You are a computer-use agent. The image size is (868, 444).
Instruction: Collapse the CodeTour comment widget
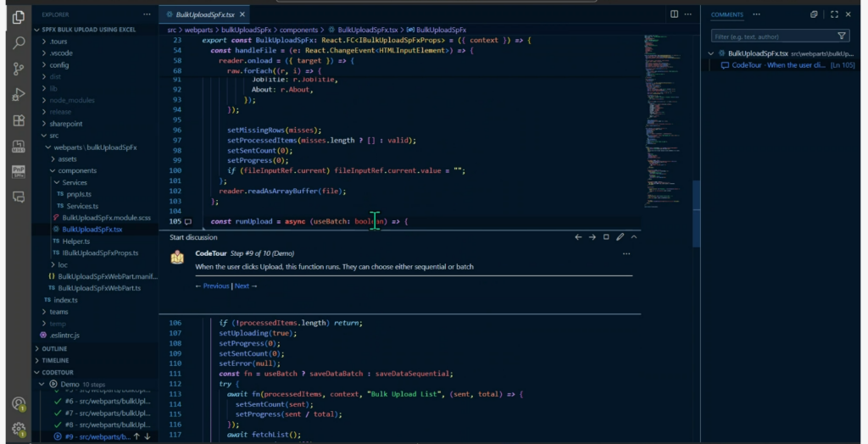(x=634, y=237)
